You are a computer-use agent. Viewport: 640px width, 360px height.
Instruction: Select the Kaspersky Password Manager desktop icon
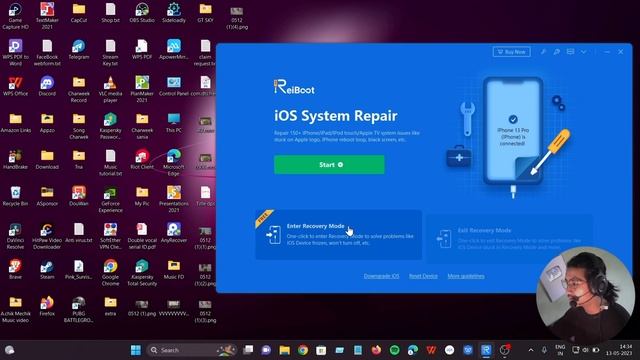tap(110, 126)
